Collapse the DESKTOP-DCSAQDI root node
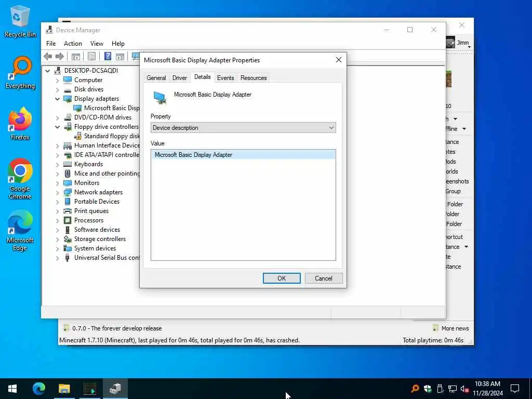The image size is (532, 399). pos(48,71)
